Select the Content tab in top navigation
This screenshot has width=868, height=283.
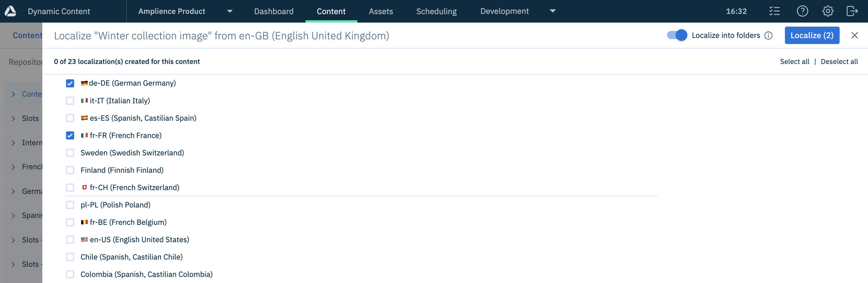[331, 12]
